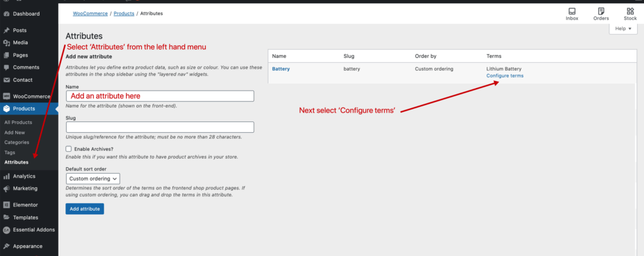Click the Templates folder icon
The image size is (644, 256).
[x=6, y=218]
